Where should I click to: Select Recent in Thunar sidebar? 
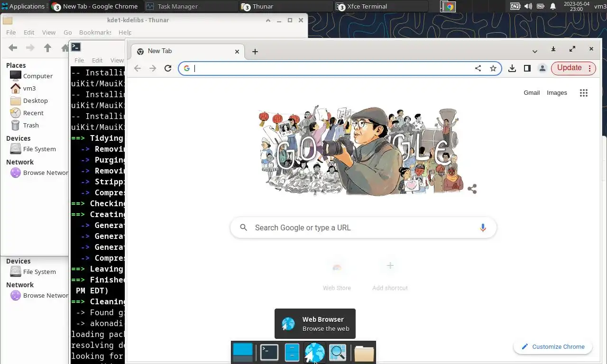coord(33,113)
